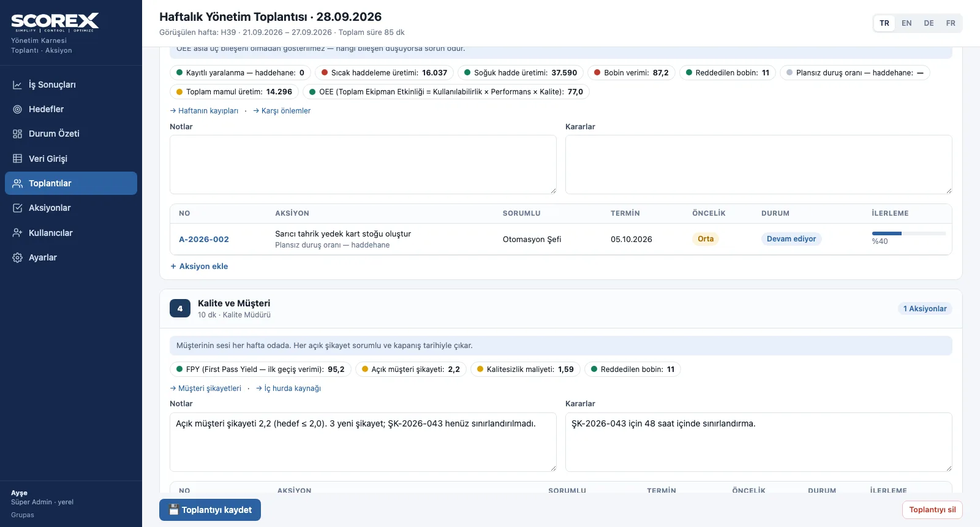Click the Aksiyonlar checklist icon
Screen dimensions: 980x527
pos(18,208)
